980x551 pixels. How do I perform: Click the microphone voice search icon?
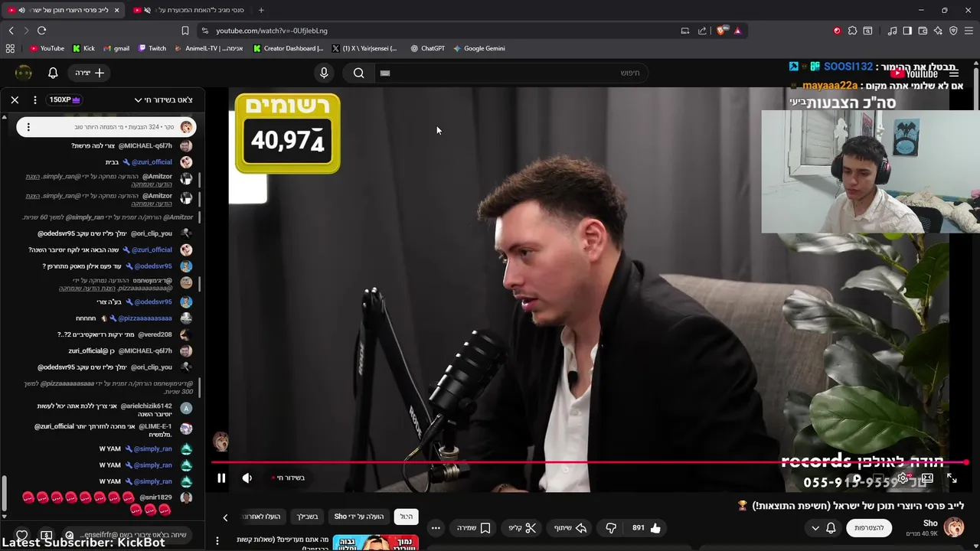pos(324,73)
